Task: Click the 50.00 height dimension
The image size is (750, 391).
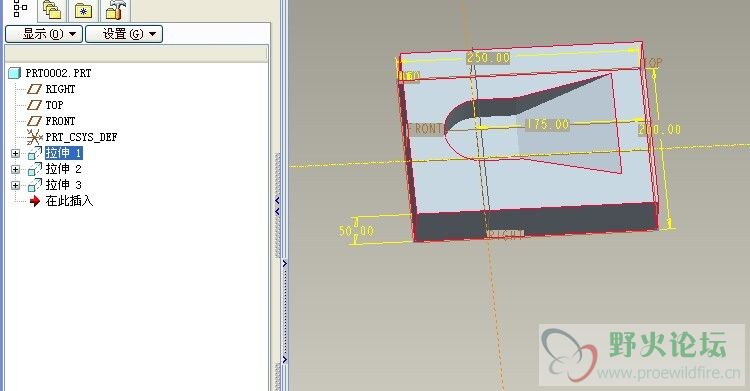Action: pyautogui.click(x=356, y=231)
